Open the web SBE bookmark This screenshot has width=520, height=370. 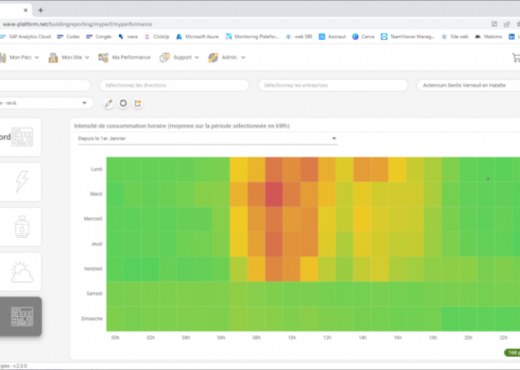click(x=299, y=37)
